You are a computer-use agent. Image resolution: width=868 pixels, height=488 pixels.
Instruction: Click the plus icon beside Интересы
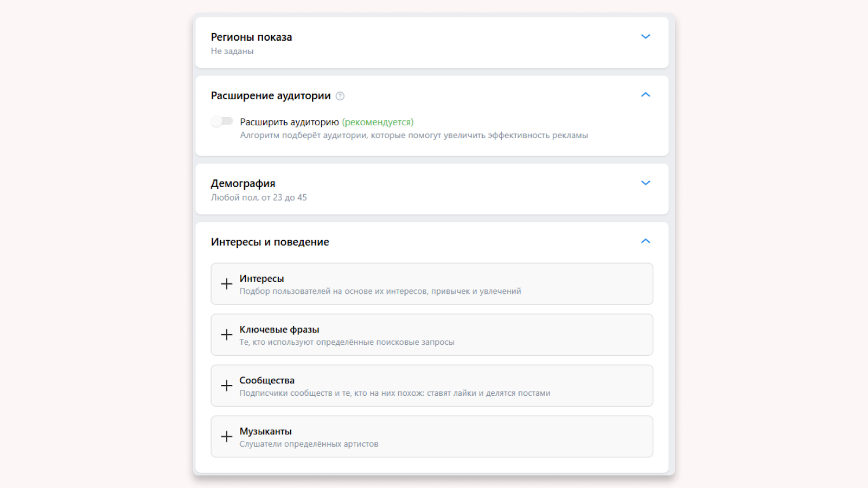click(x=227, y=284)
